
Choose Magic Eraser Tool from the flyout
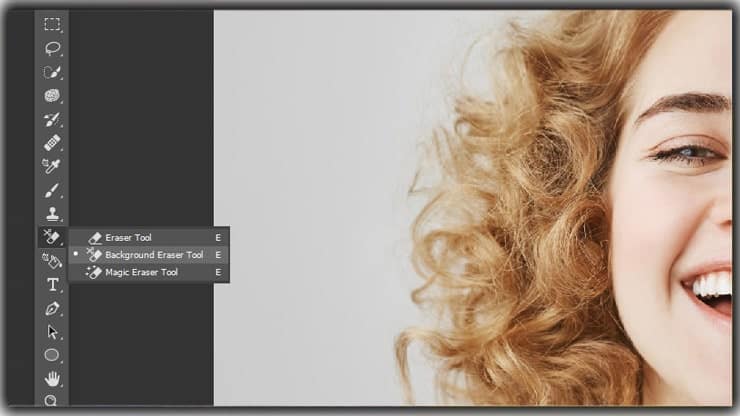point(149,272)
